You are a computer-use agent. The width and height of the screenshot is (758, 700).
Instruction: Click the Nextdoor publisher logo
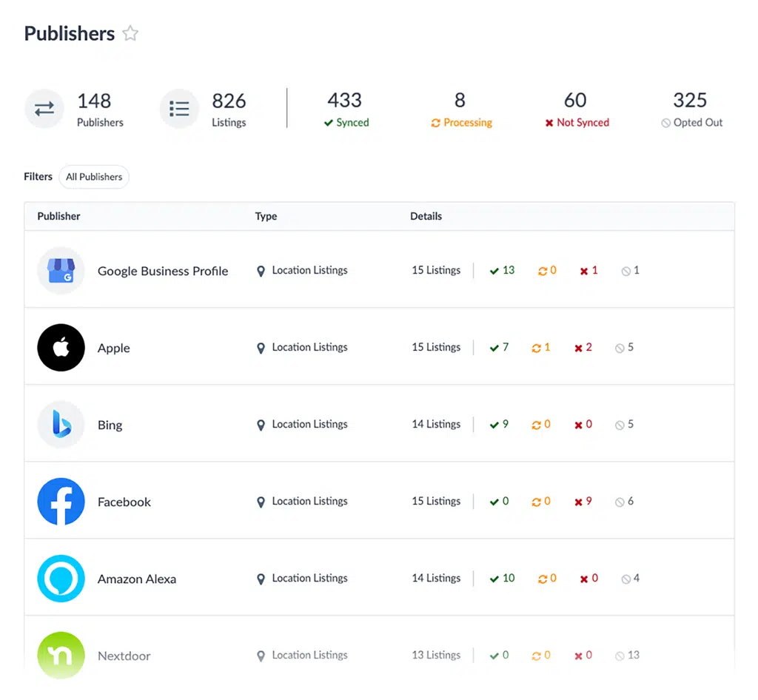(x=61, y=655)
